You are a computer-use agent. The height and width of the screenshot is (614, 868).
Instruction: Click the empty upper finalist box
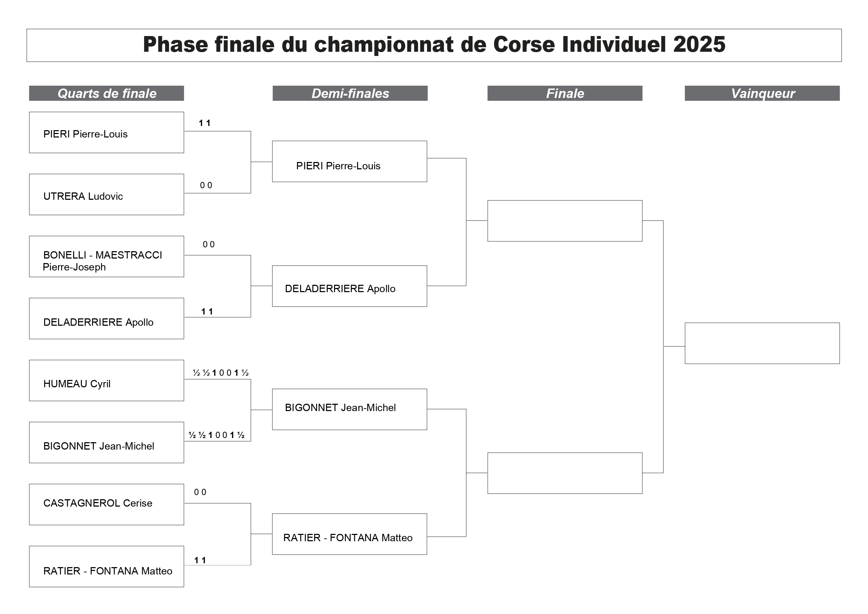[565, 221]
